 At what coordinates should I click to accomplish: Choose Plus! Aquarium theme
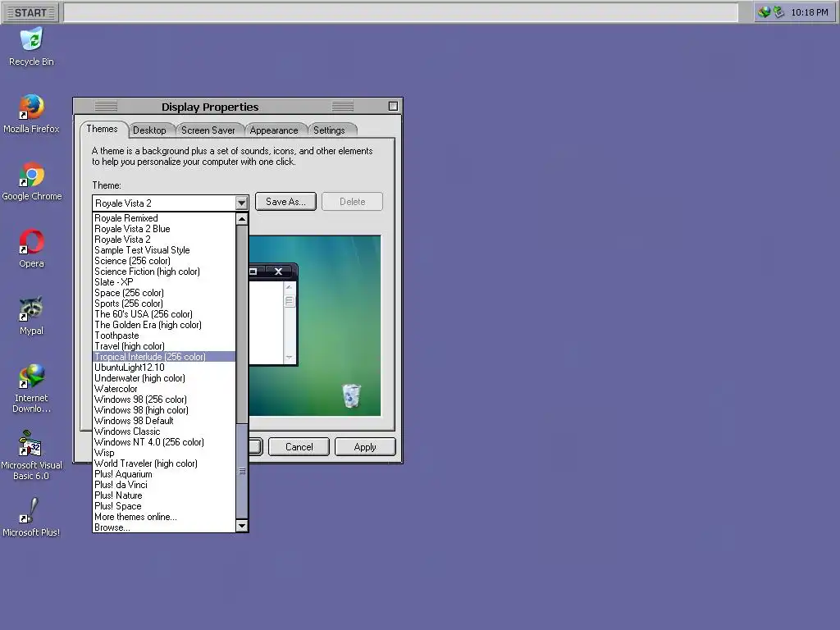click(164, 474)
